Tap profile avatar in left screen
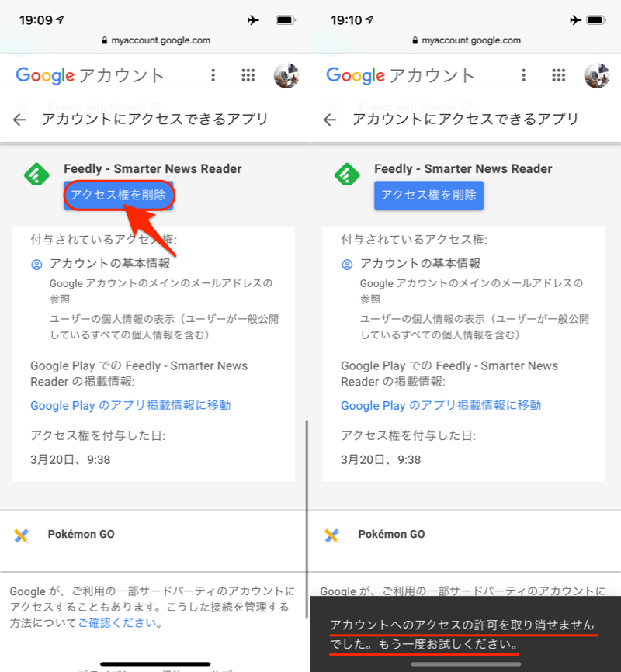This screenshot has width=621, height=672. coord(286,75)
